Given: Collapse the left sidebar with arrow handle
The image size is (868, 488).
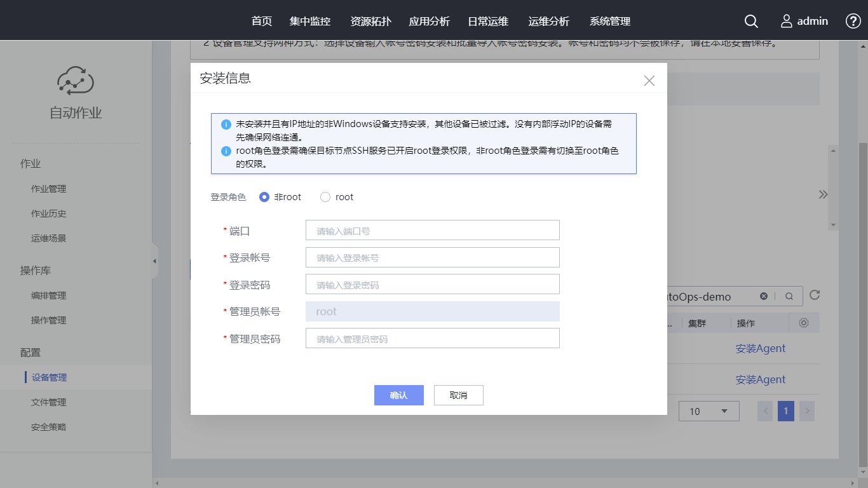Looking at the screenshot, I should point(154,261).
